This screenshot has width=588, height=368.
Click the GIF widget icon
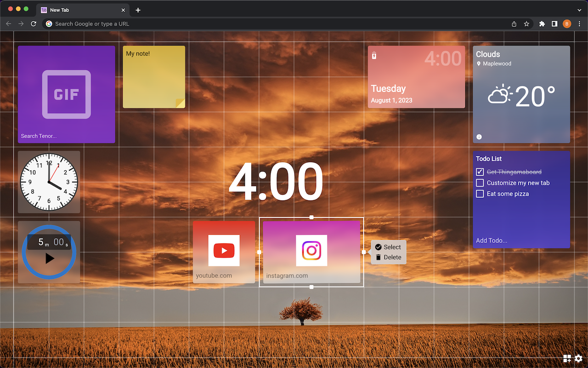pyautogui.click(x=67, y=94)
